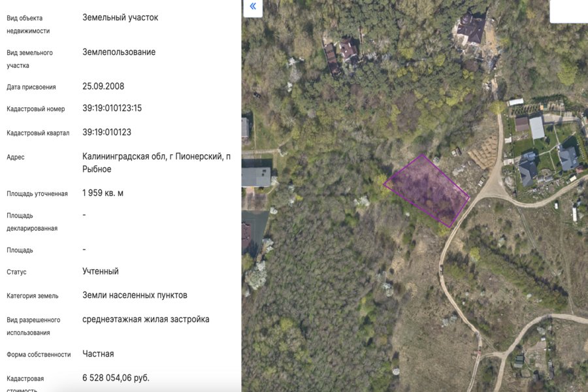Viewport: 588px width, 392px height.
Task: Click cadastral number 39:19:010123:15
Action: (112, 108)
